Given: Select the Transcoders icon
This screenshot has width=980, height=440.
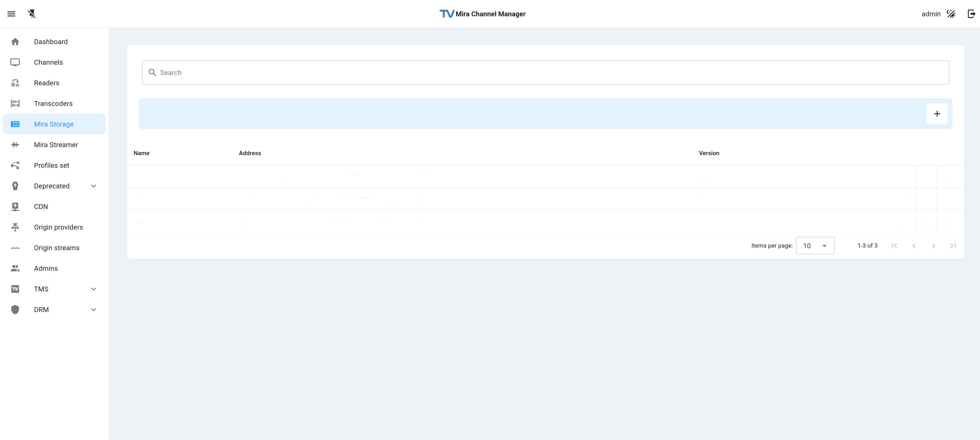Looking at the screenshot, I should tap(15, 104).
